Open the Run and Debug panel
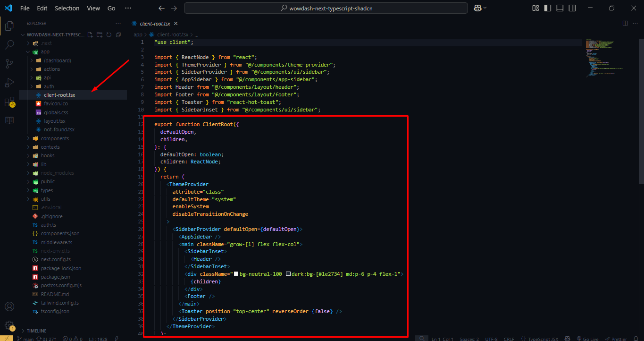The width and height of the screenshot is (644, 341). (x=9, y=81)
